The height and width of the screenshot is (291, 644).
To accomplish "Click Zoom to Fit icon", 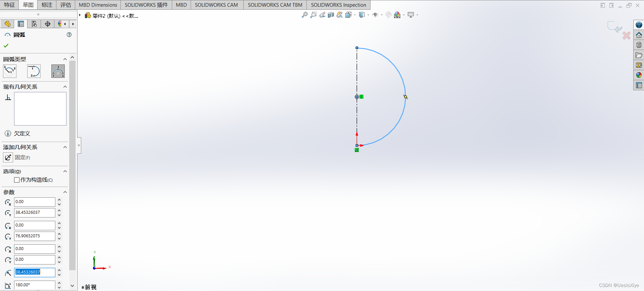I will tap(304, 15).
